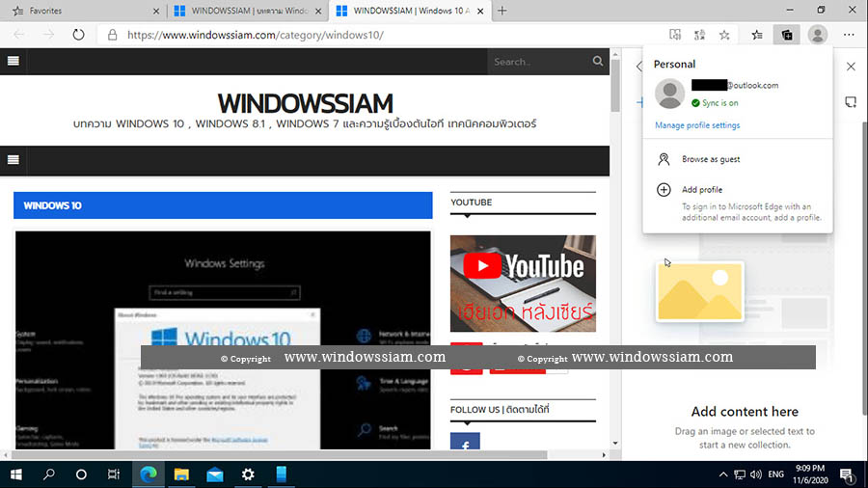This screenshot has height=488, width=868.
Task: Click the vertical page scrollbar thumb
Action: click(x=615, y=86)
